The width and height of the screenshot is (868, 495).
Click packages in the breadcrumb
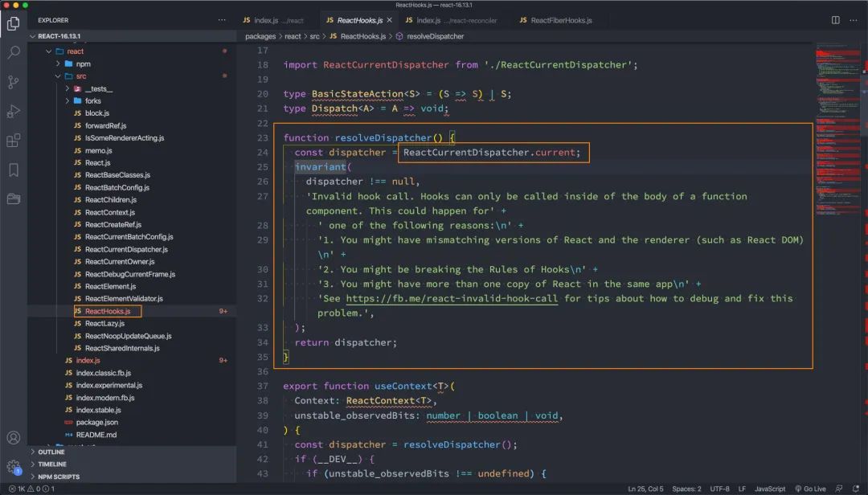pos(260,36)
